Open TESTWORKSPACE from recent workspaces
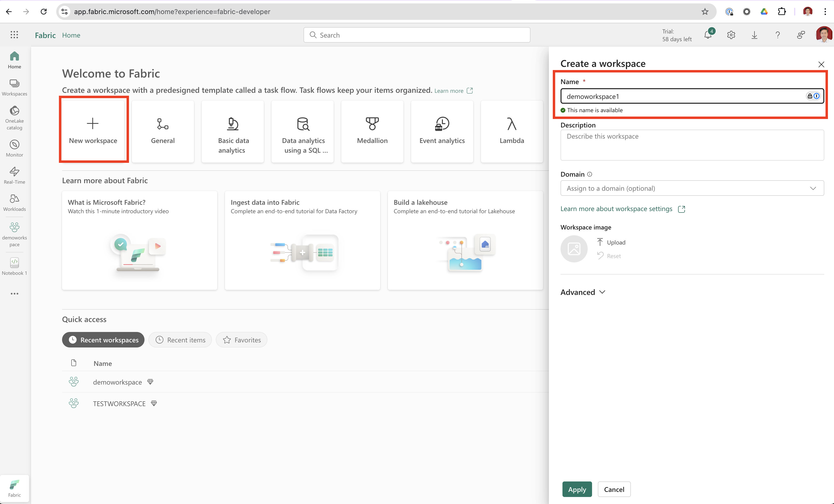Screen dimensions: 834x504 [x=119, y=403]
